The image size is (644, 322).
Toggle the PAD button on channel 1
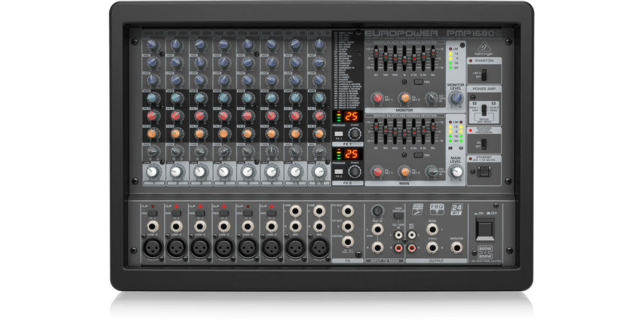pyautogui.click(x=153, y=213)
